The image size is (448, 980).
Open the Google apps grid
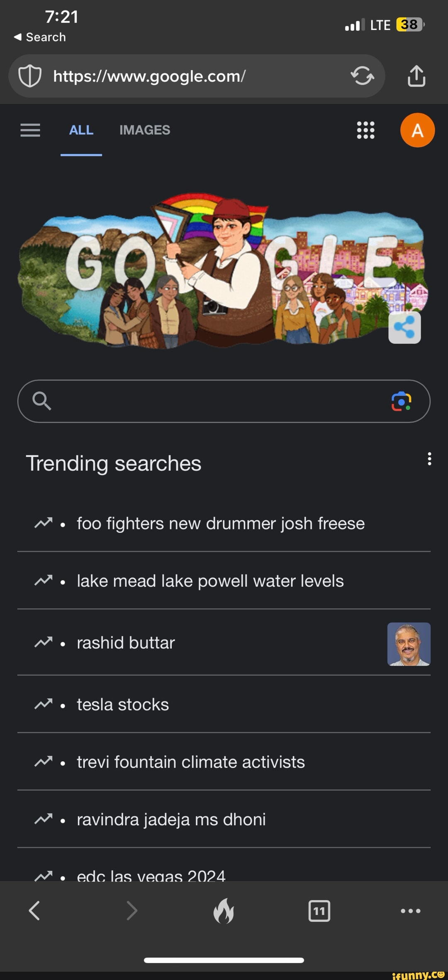(x=365, y=130)
